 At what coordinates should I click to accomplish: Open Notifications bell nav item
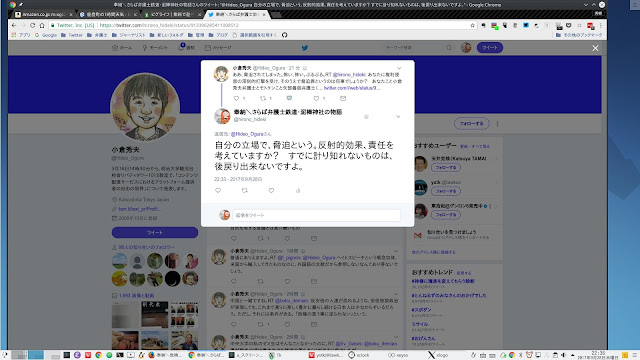point(187,47)
